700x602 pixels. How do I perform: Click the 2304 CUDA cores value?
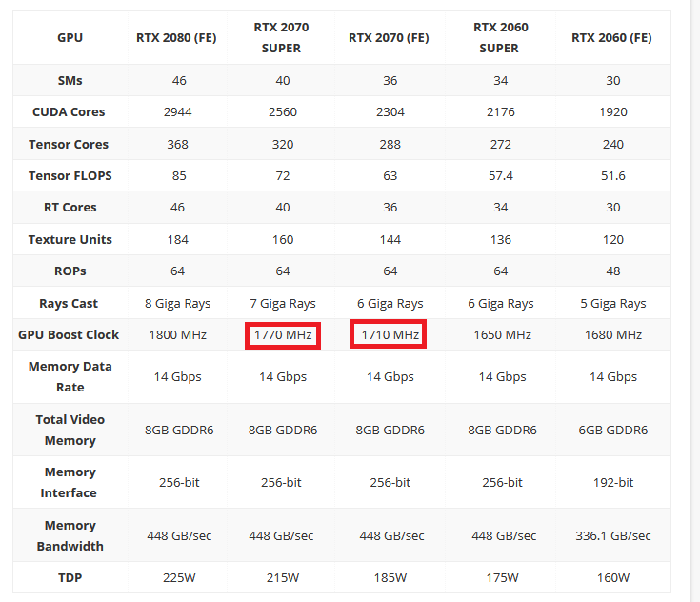coord(390,112)
